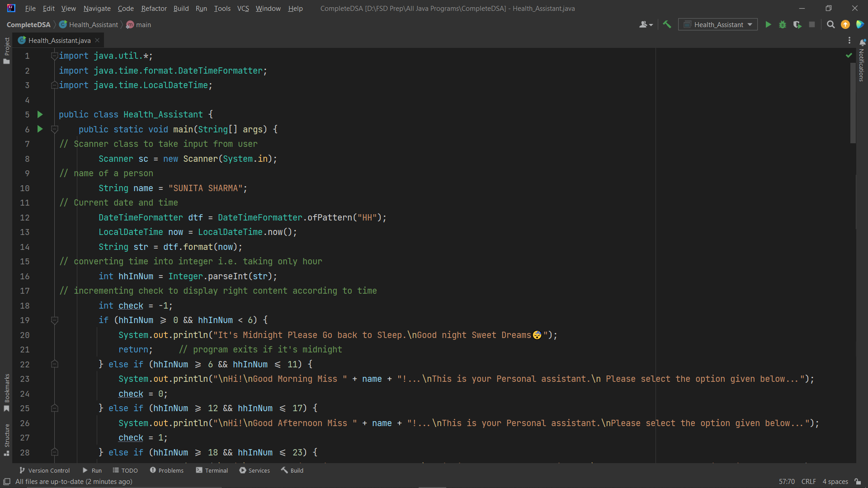Open Search Everywhere magnifier icon
868x488 pixels.
pos(830,25)
